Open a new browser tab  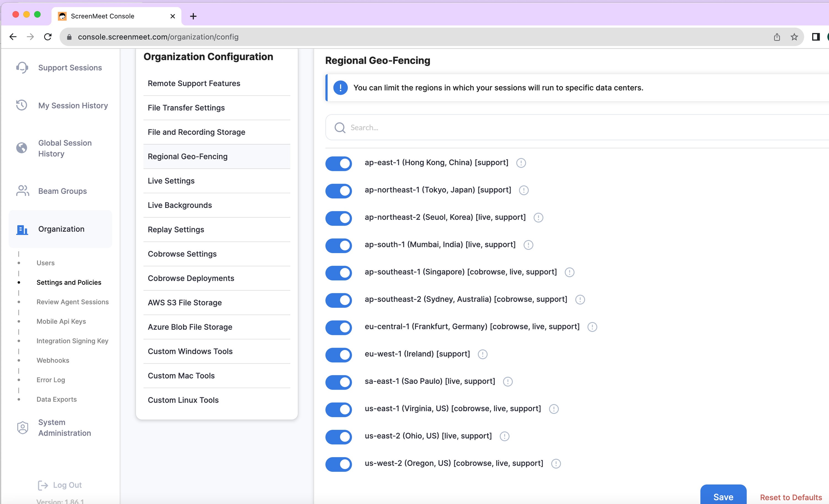(x=193, y=16)
